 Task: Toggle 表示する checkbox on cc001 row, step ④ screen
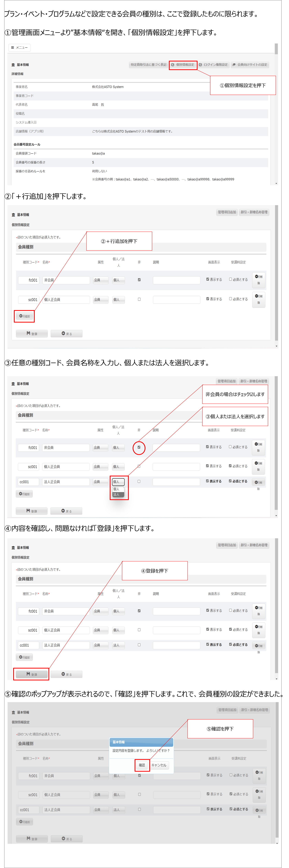(208, 644)
